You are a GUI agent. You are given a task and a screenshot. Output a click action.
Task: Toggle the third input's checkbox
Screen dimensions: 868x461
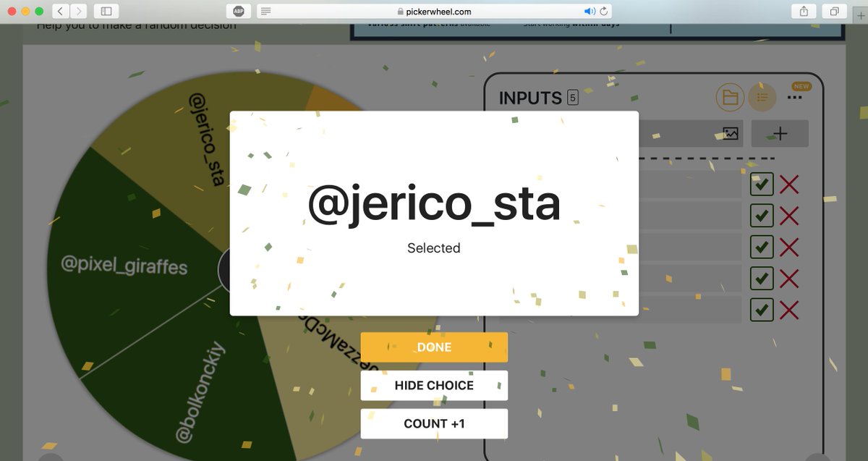click(762, 247)
